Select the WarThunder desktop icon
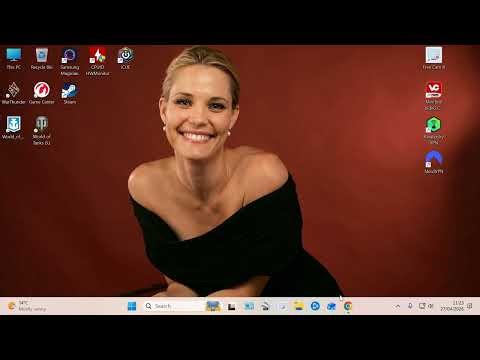Screen dimensions: 480x360 (x=13, y=93)
